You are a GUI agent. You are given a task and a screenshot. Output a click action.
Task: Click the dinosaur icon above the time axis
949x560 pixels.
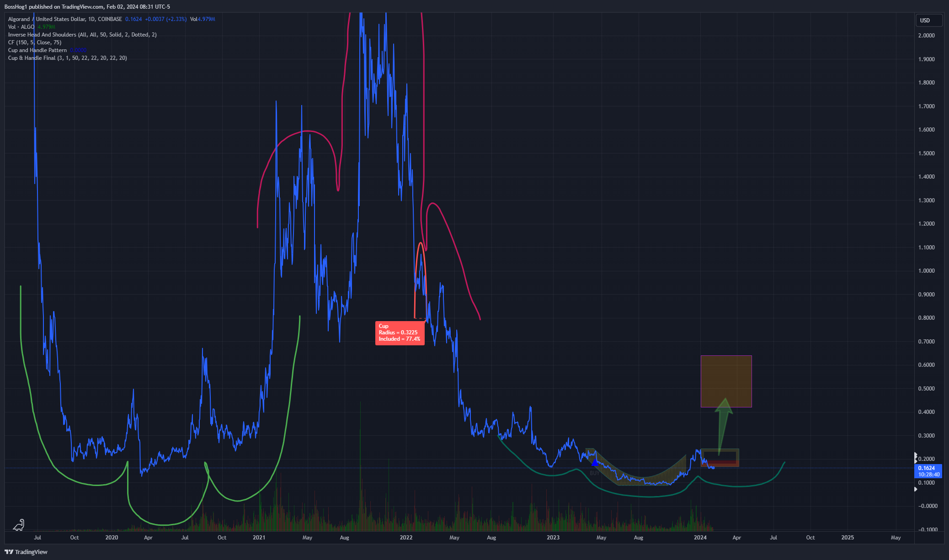coord(19,525)
